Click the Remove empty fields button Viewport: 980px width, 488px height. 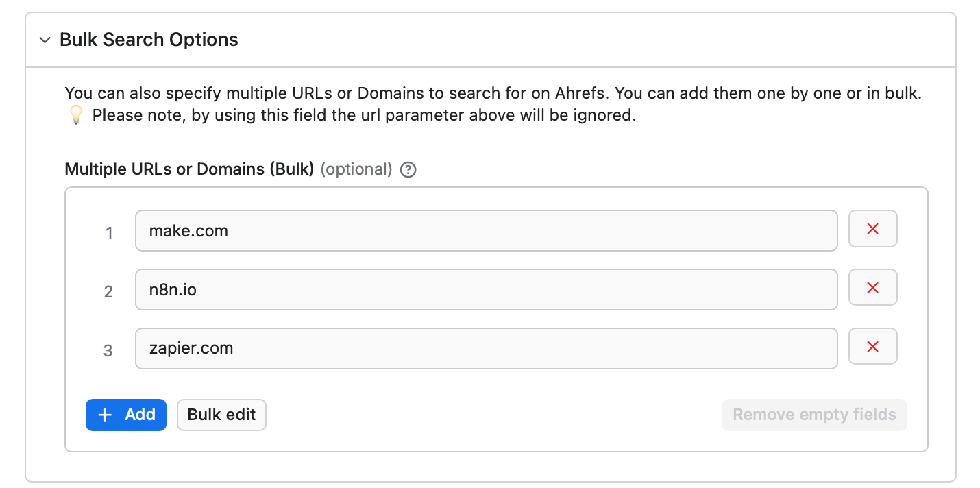[x=813, y=415]
